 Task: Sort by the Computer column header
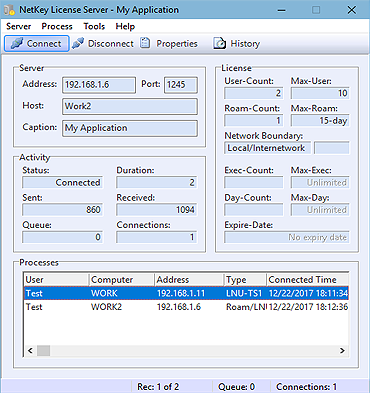(x=122, y=280)
